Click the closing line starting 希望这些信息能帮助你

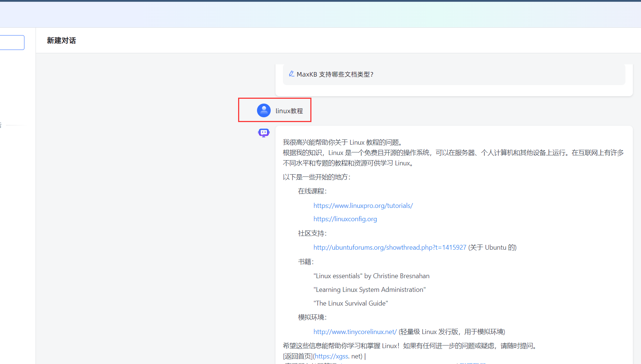tap(411, 346)
